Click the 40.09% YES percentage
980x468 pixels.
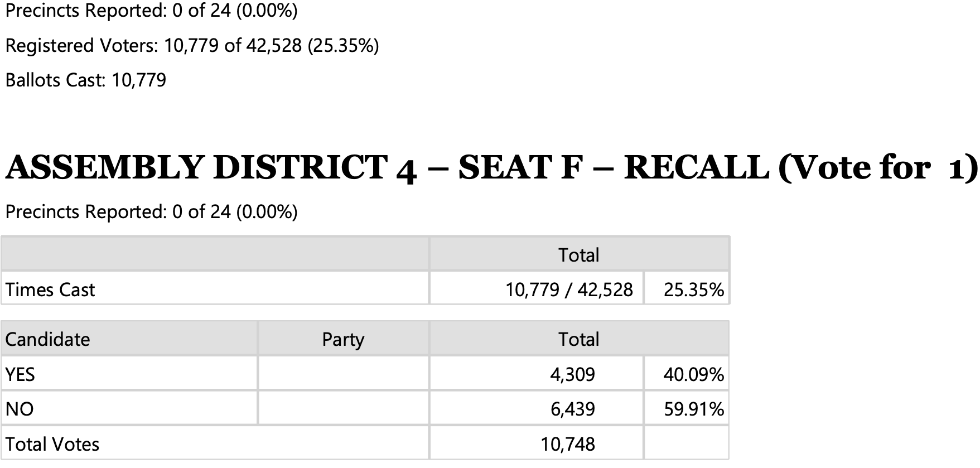coord(693,374)
